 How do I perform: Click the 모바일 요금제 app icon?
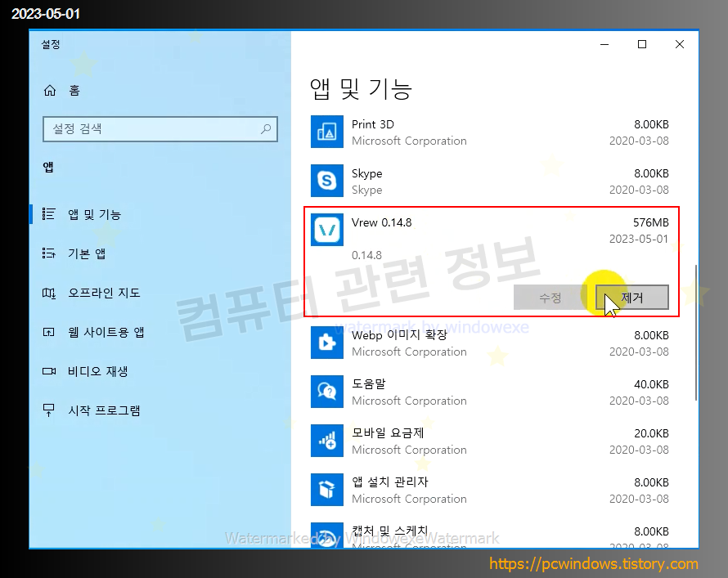point(327,441)
